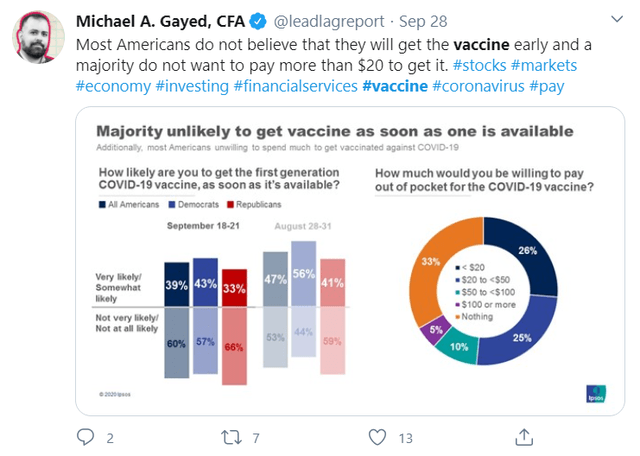Open the @leadlagreport handle
The width and height of the screenshot is (640, 456).
click(x=329, y=21)
